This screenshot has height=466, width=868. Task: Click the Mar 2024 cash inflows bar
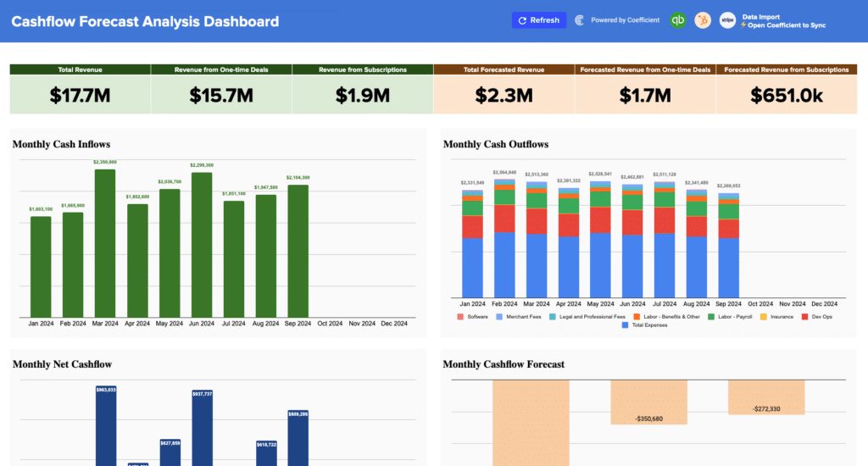point(105,243)
